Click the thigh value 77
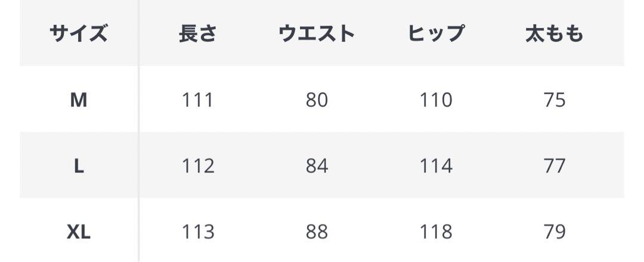Viewport: 644px width, 262px height. click(x=555, y=166)
